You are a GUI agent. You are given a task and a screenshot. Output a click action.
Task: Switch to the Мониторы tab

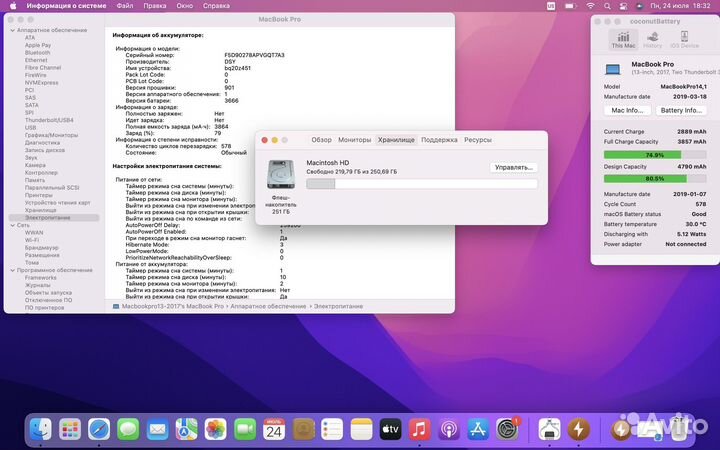tap(354, 140)
